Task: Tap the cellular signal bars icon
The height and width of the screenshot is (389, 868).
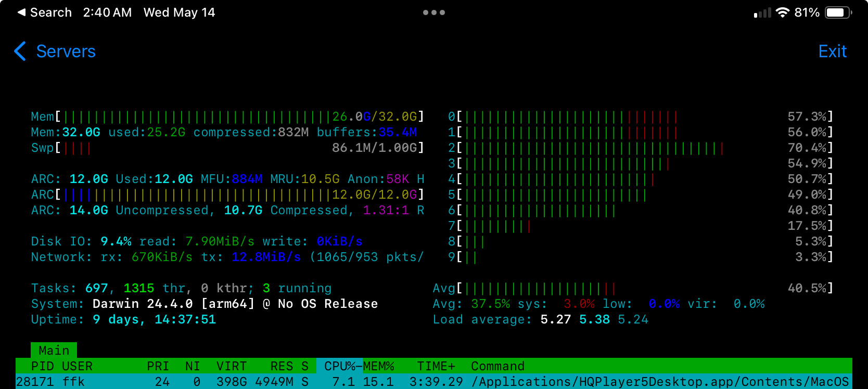Action: (x=762, y=13)
